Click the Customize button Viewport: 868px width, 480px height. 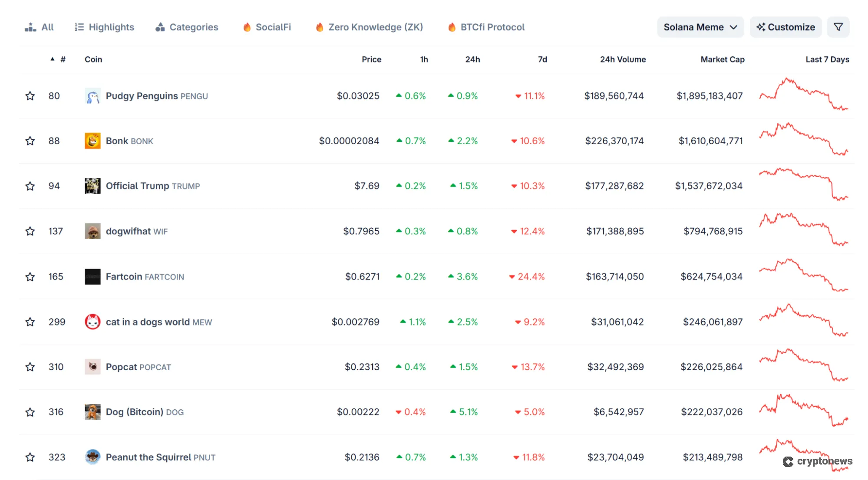click(x=785, y=27)
